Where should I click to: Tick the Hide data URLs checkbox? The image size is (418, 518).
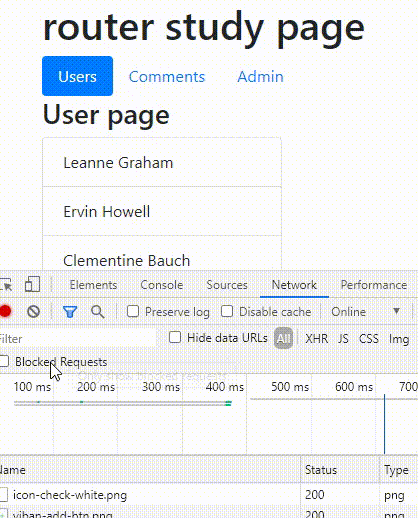(x=175, y=337)
